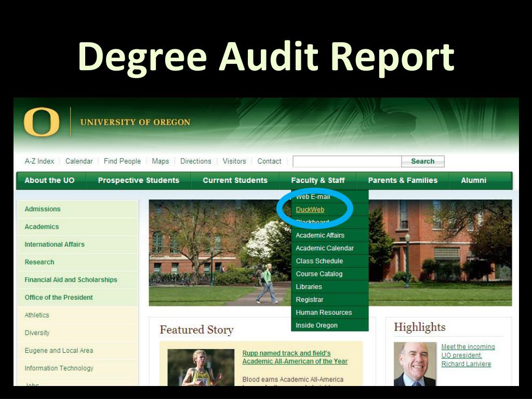Open Office of the President
The image size is (532, 399).
pyautogui.click(x=78, y=297)
